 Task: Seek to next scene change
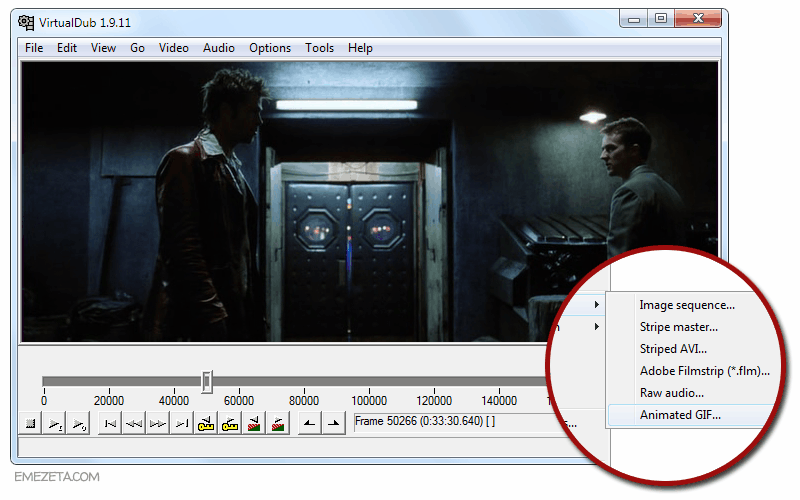(278, 423)
